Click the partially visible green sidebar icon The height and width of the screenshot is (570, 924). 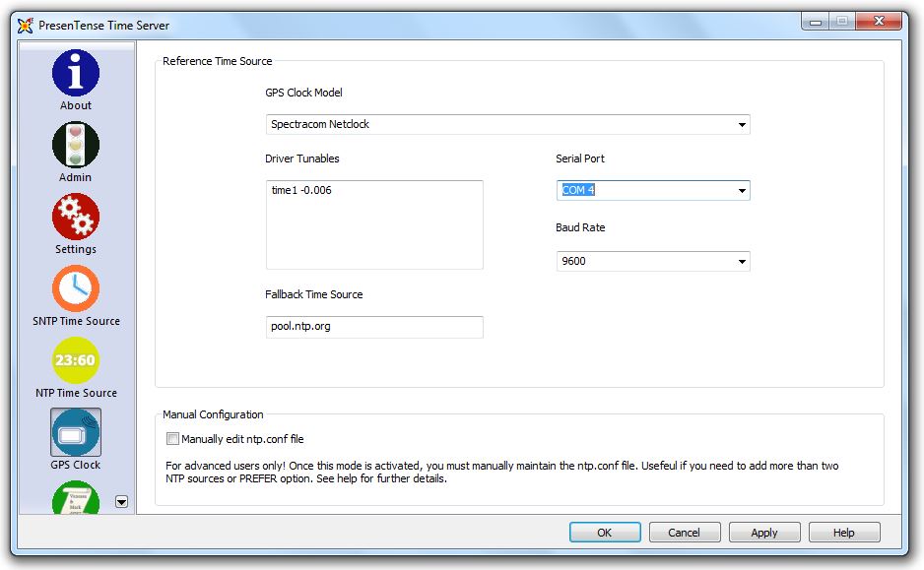click(x=75, y=500)
